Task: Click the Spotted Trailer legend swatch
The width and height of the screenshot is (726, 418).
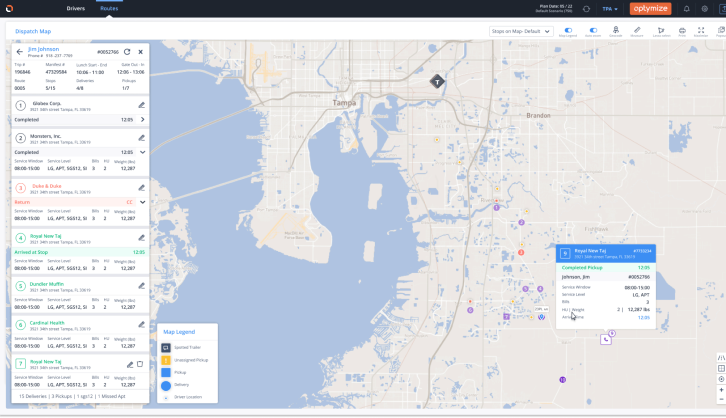Action: pyautogui.click(x=166, y=348)
